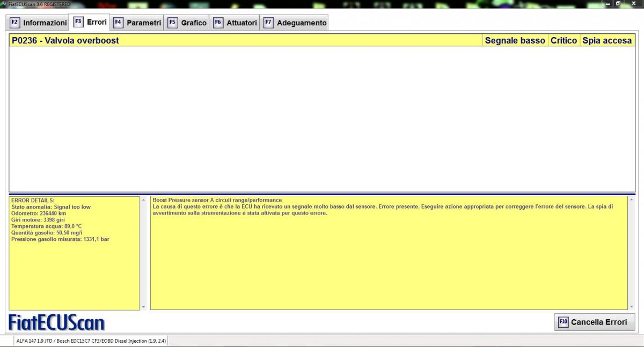Click the Stato anomalia: Signal too low line
Screen dimensions: 644x347
click(x=51, y=206)
